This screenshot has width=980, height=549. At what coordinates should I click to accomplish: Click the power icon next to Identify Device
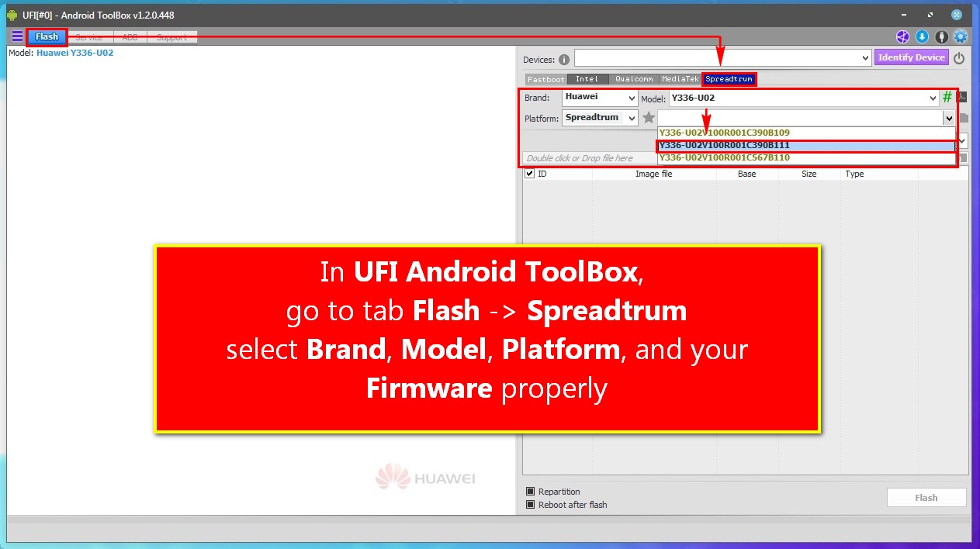[x=959, y=58]
